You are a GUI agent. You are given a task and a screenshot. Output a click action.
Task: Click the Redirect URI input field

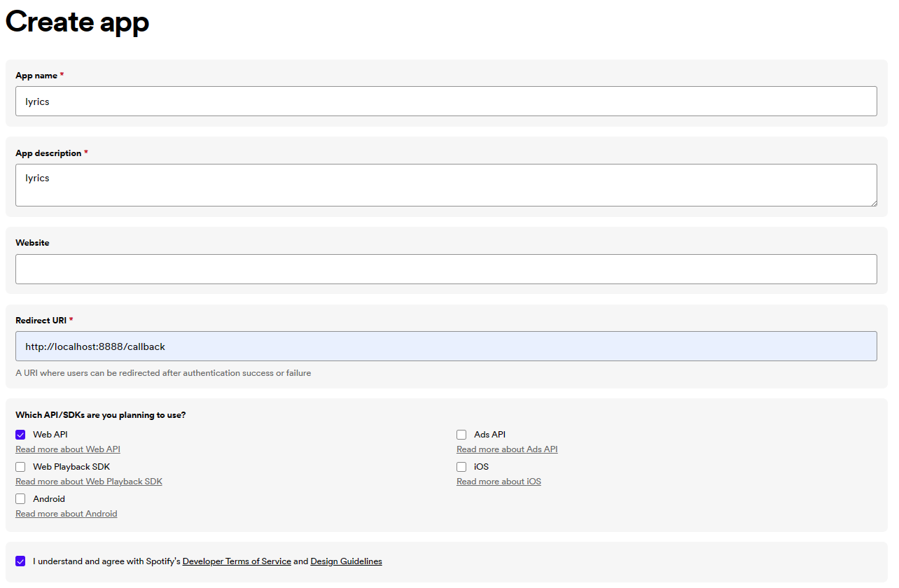(x=446, y=346)
